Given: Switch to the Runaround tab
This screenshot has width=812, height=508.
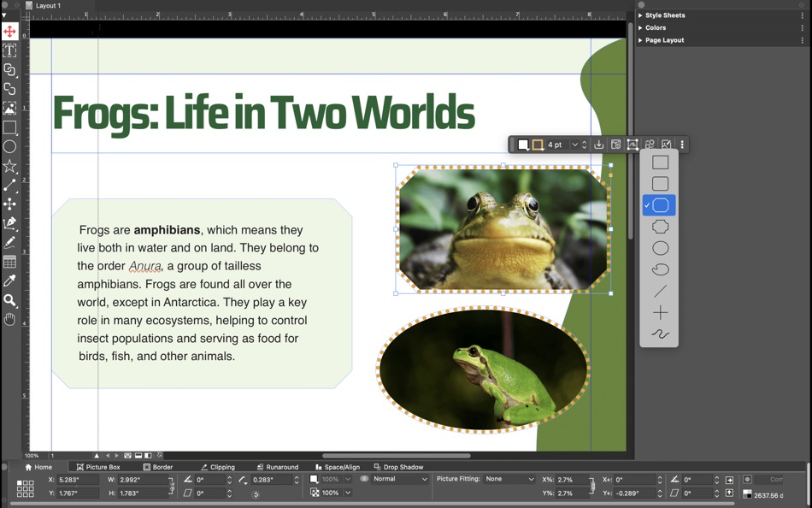Looking at the screenshot, I should coord(278,467).
